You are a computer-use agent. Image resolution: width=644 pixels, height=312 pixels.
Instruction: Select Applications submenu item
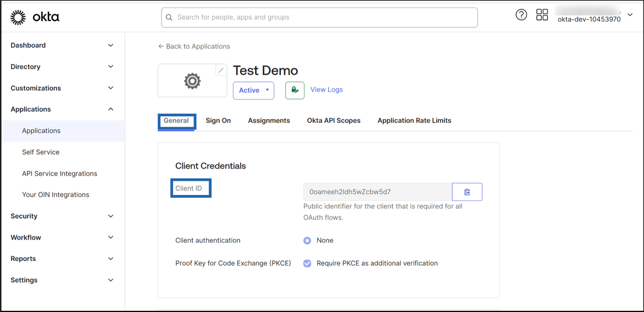pos(62,131)
